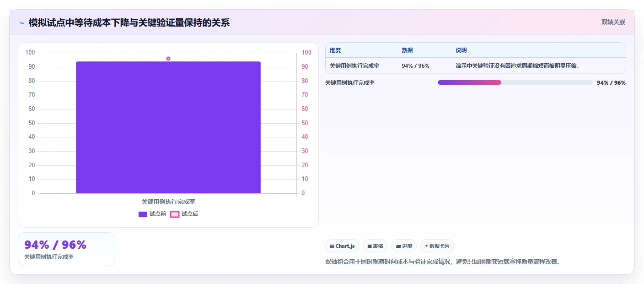Click the 双轴关联 label in header

coord(613,22)
